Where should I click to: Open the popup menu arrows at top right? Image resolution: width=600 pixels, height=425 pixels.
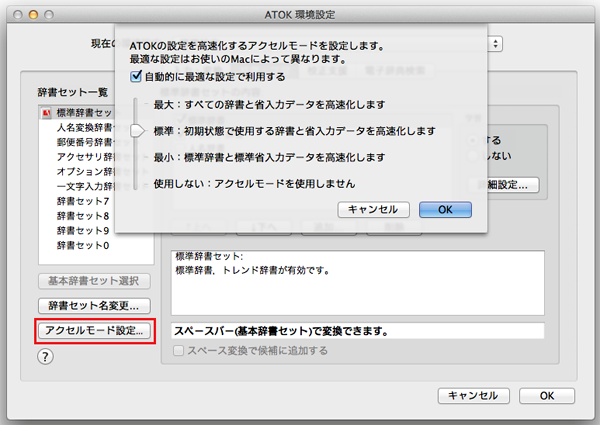point(496,44)
